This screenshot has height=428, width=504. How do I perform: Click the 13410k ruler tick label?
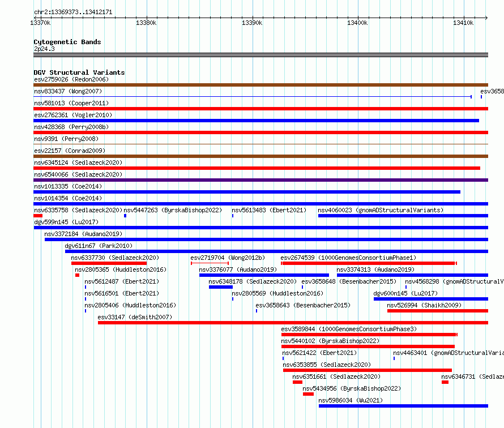(x=463, y=23)
